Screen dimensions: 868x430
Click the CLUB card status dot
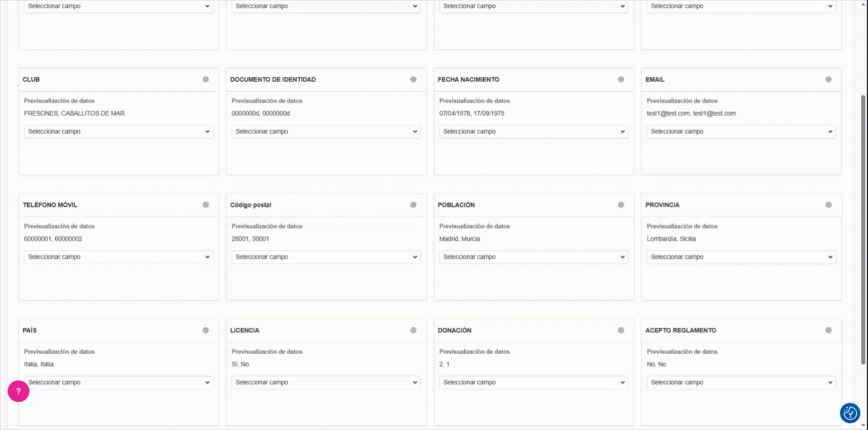pyautogui.click(x=206, y=79)
